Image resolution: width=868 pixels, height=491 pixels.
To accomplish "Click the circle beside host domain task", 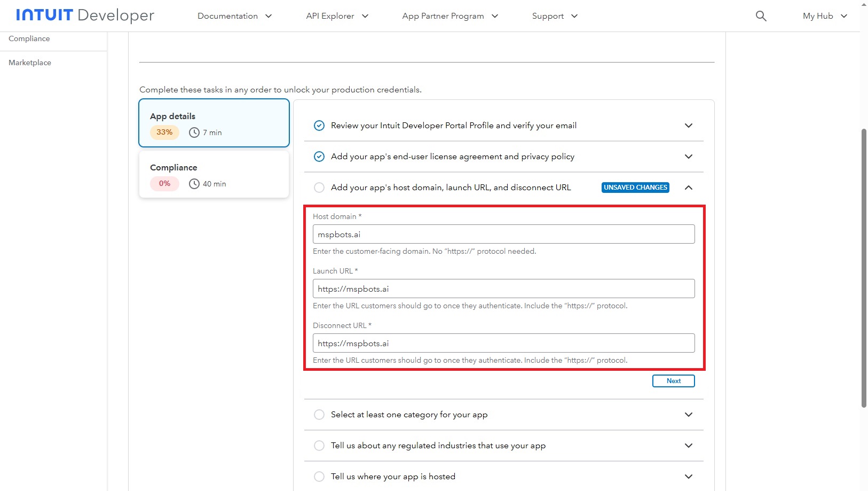I will pyautogui.click(x=319, y=188).
